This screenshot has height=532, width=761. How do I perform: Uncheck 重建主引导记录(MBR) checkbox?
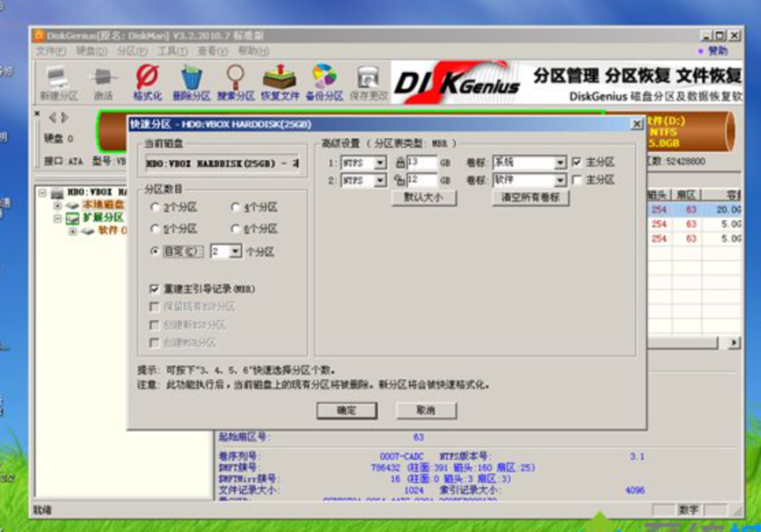click(155, 288)
